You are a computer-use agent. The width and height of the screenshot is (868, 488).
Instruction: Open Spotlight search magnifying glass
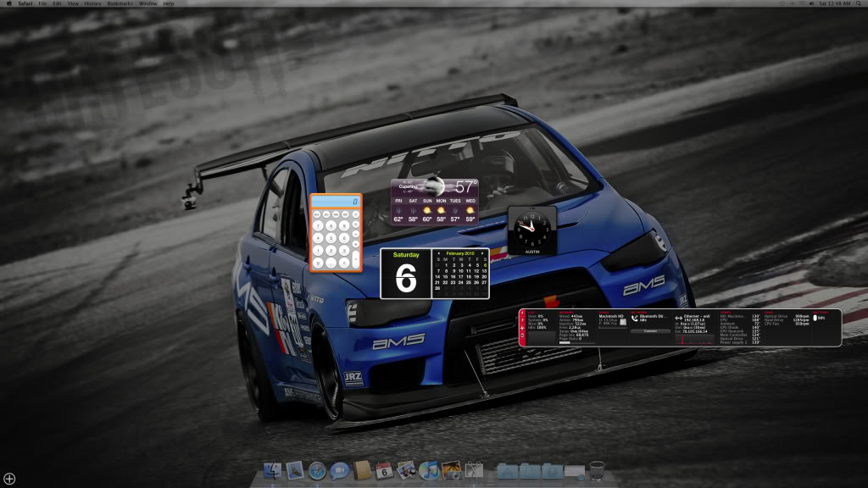(x=860, y=4)
